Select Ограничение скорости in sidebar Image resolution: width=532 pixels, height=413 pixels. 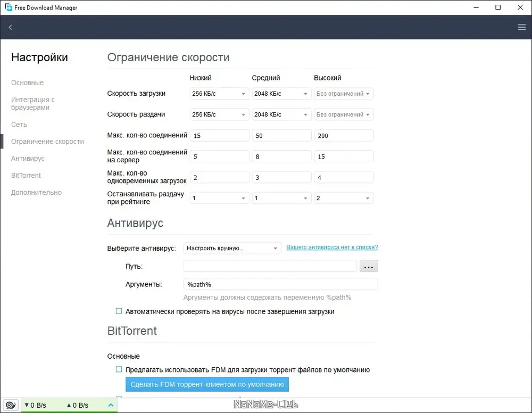(x=47, y=142)
